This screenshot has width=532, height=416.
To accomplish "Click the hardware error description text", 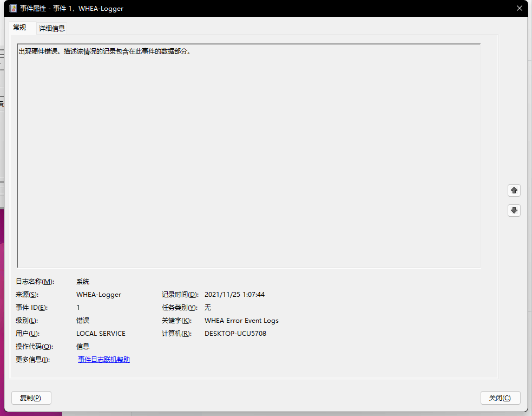I will click(105, 51).
